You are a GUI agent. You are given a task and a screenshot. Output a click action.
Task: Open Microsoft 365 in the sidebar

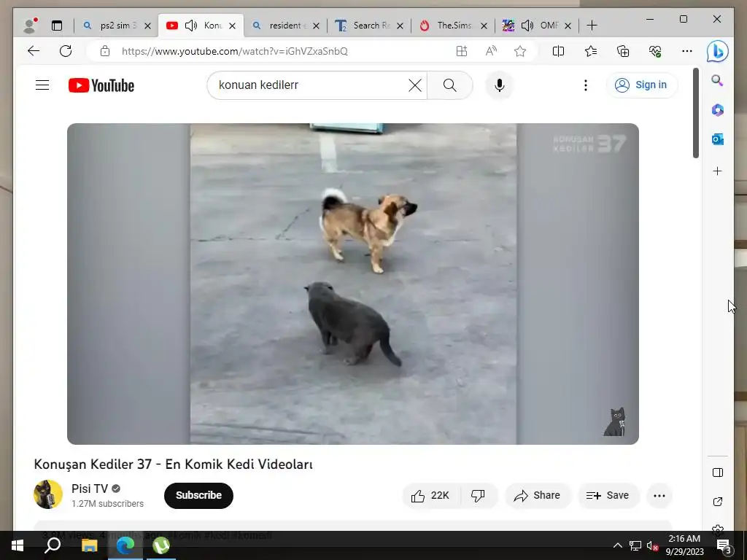[x=718, y=110]
